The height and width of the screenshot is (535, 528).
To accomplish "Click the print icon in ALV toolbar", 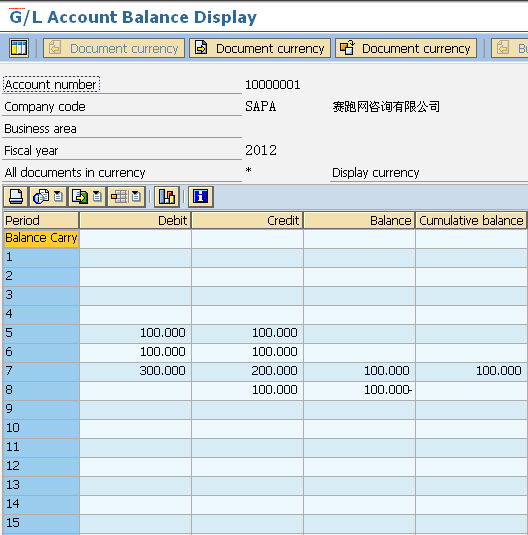I will (16, 197).
